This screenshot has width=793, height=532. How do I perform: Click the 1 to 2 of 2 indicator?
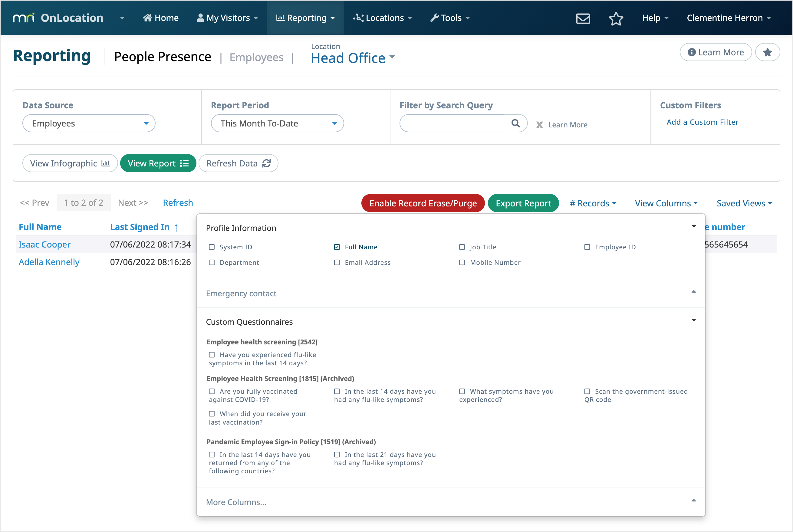coord(84,203)
